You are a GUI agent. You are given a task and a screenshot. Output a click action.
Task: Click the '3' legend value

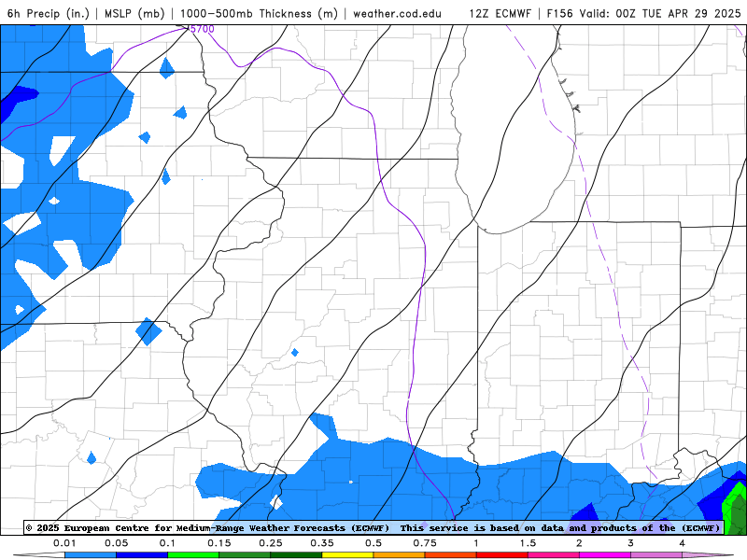click(631, 543)
